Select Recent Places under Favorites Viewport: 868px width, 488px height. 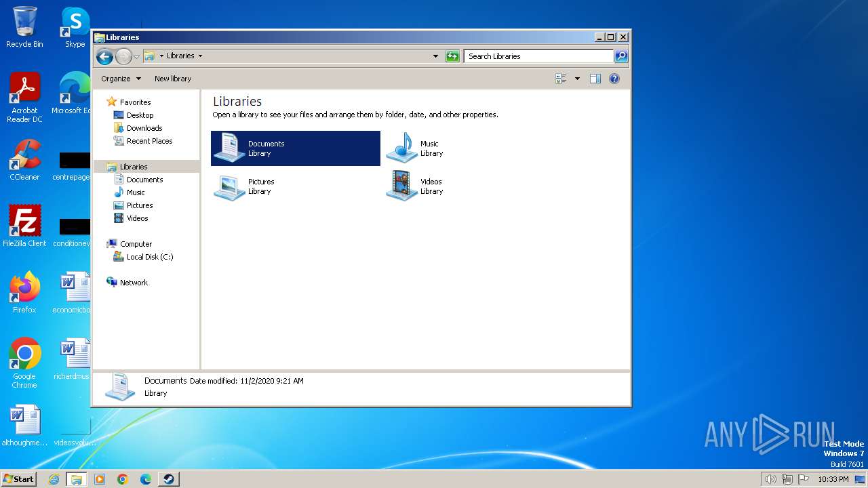(x=149, y=141)
